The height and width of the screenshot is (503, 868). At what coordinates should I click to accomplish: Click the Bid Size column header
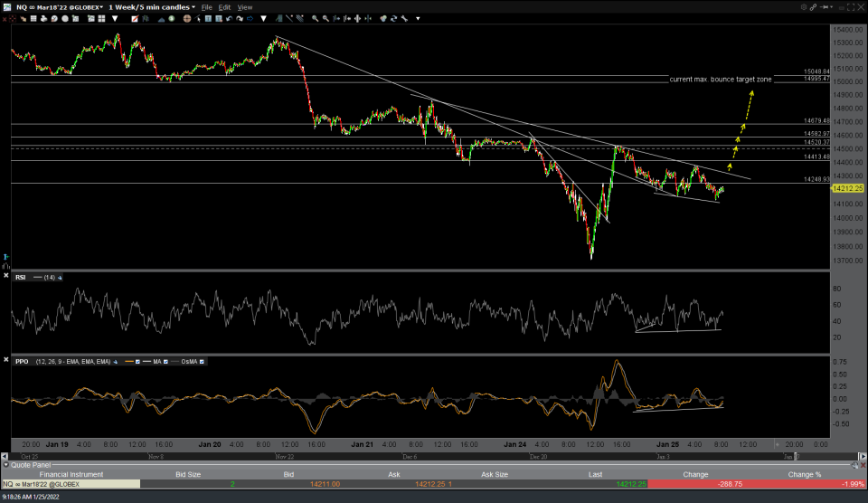tap(188, 475)
